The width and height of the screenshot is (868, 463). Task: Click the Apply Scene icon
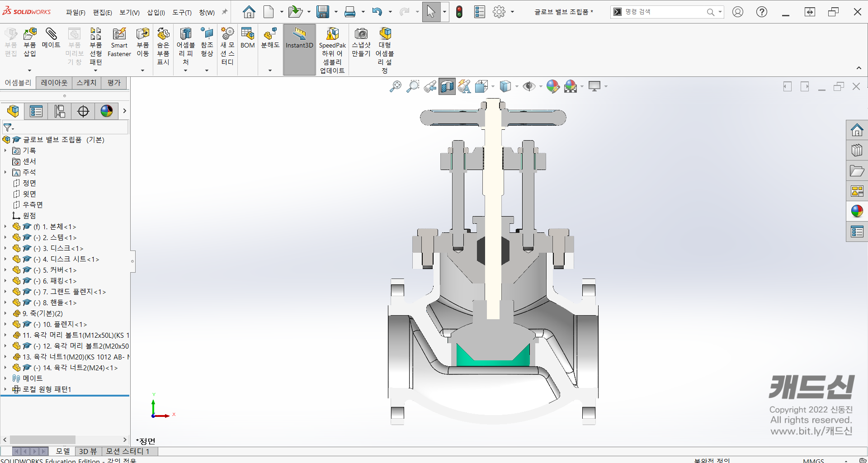571,86
